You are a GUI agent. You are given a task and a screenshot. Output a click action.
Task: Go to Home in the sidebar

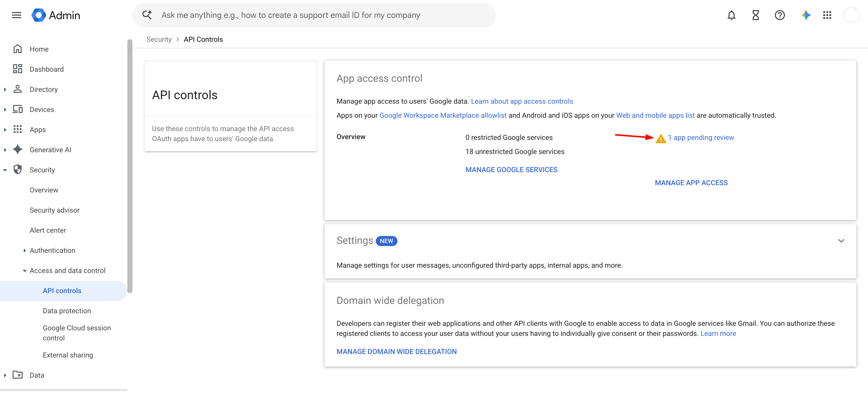point(39,49)
